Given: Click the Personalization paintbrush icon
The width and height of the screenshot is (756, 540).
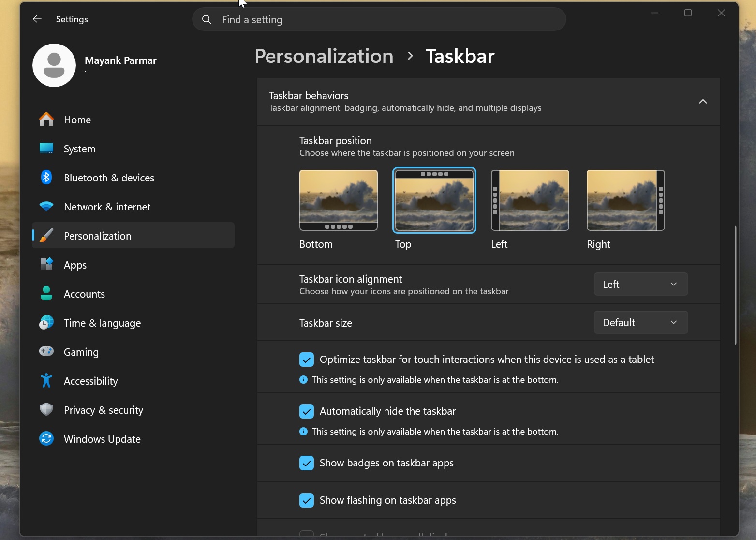Looking at the screenshot, I should point(46,236).
